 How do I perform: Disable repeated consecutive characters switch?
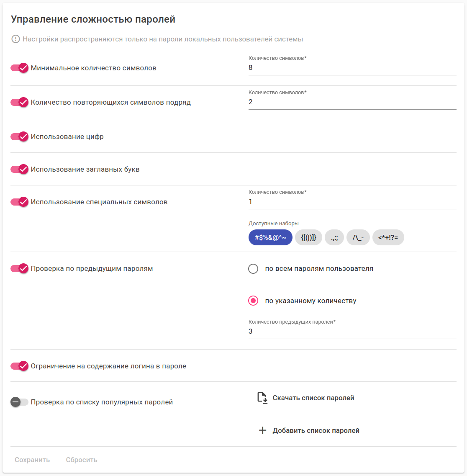point(20,102)
